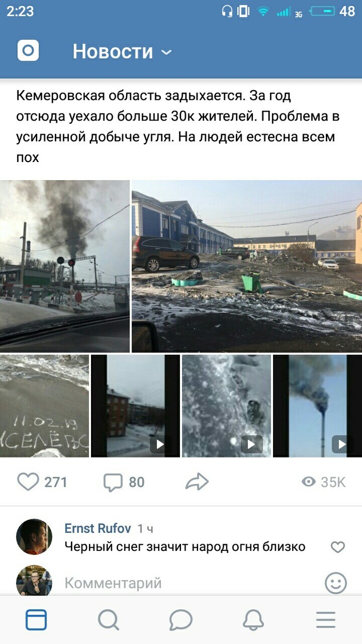Open photo with 11.02.19 written in snow
The image size is (362, 644).
44,405
